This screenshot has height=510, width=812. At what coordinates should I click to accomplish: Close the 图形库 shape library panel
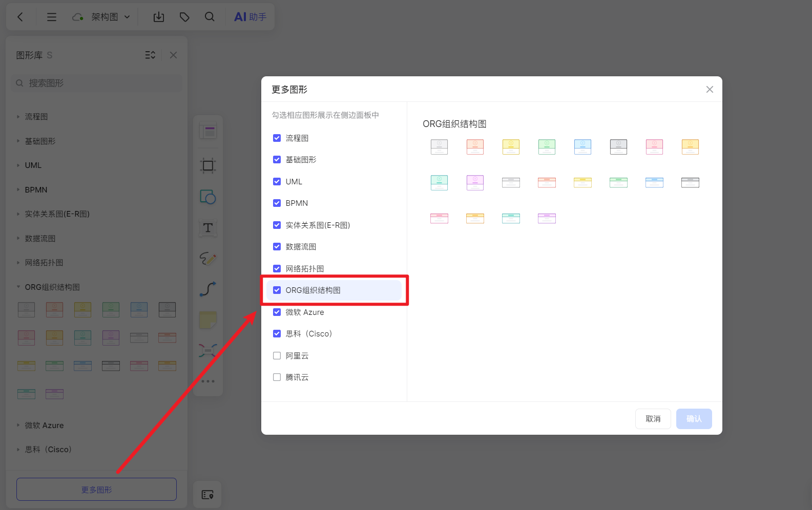tap(174, 55)
